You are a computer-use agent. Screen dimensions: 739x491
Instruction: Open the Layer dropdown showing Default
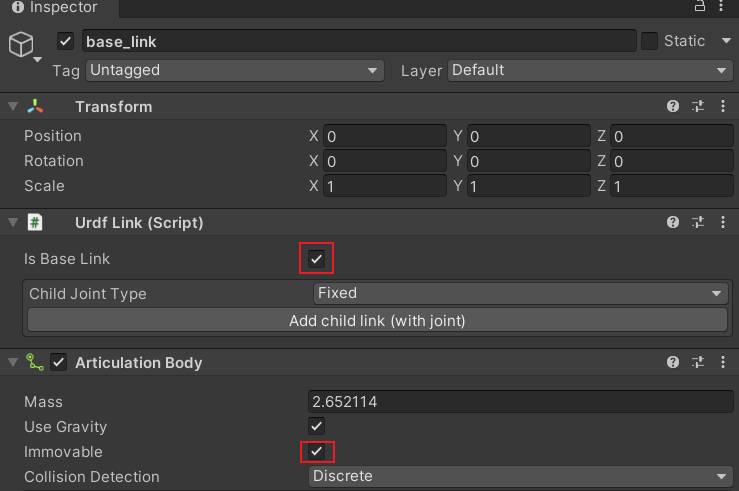click(590, 70)
